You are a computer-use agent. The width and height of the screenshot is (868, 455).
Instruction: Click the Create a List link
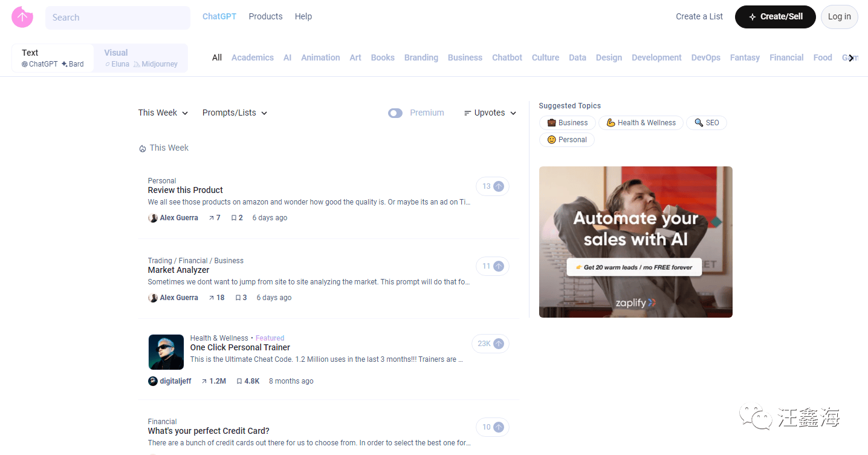click(x=699, y=16)
